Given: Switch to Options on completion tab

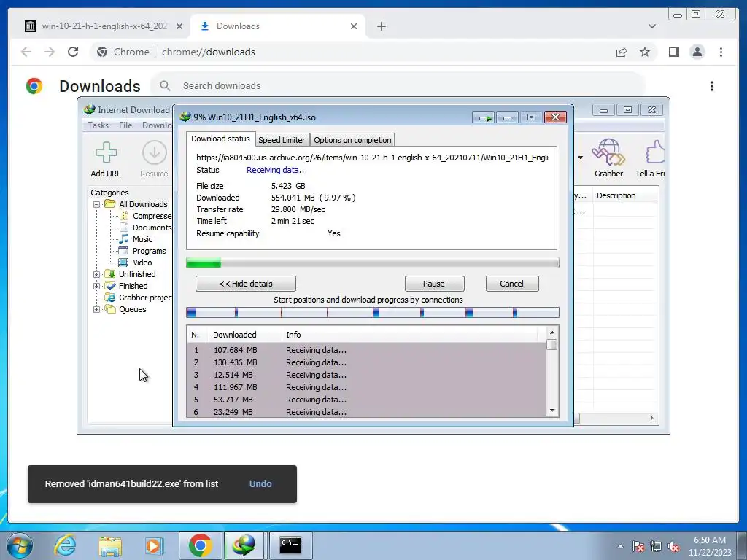Looking at the screenshot, I should (x=352, y=140).
